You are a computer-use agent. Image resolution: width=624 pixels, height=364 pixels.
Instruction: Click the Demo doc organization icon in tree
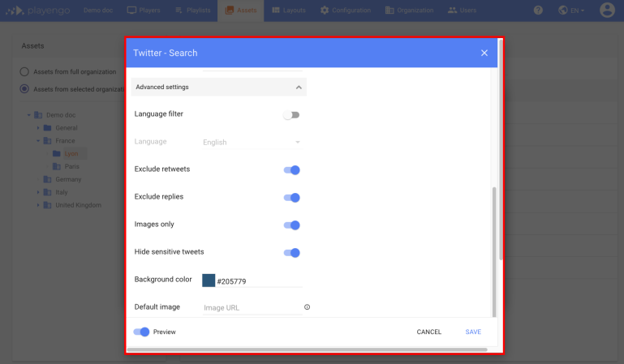38,115
